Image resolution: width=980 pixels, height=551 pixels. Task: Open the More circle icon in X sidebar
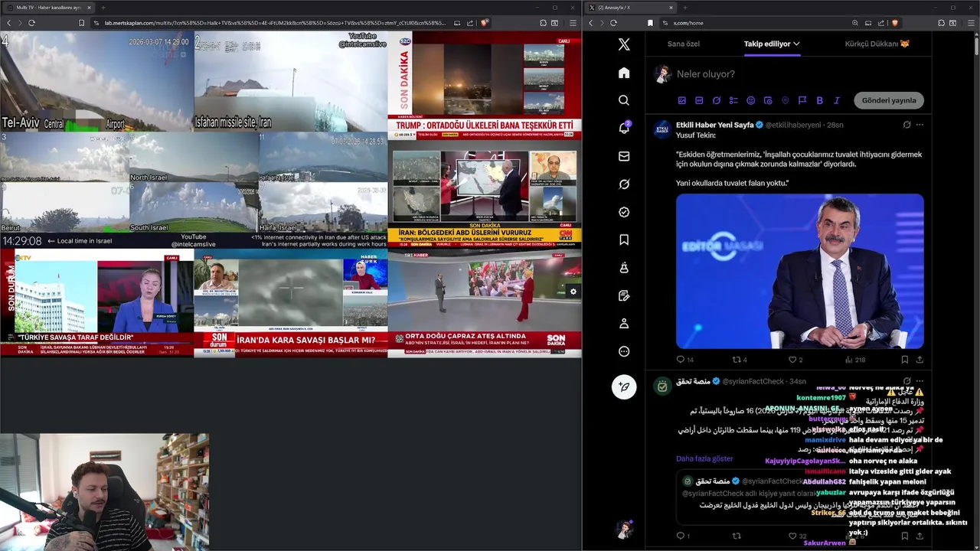[624, 351]
